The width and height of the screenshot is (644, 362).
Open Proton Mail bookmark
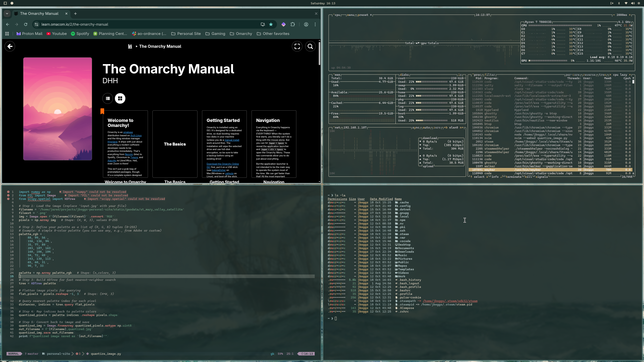coord(29,34)
